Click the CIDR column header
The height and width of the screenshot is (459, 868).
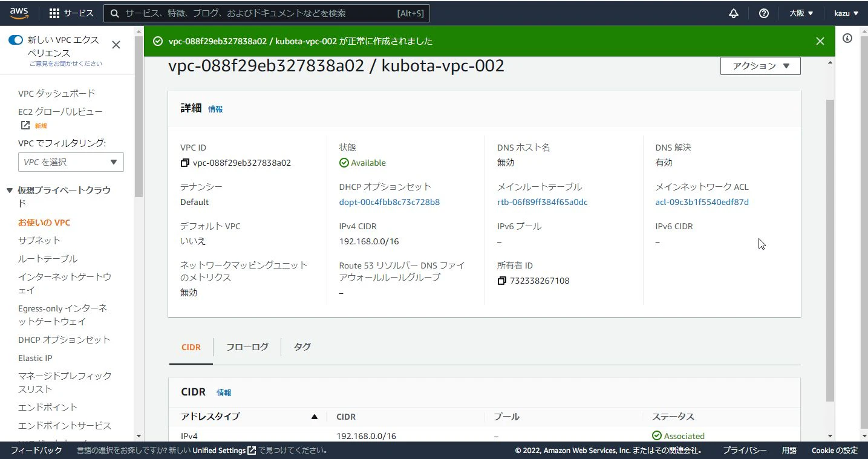[346, 417]
